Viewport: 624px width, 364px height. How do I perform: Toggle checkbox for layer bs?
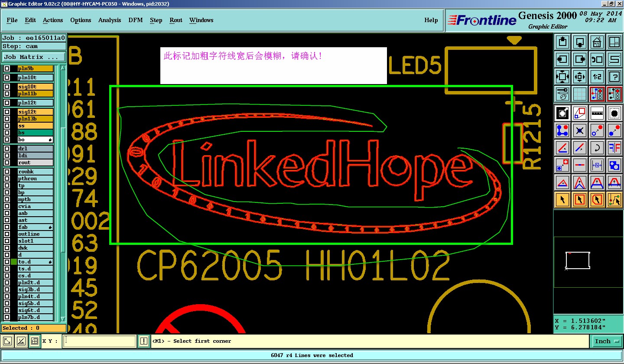(x=7, y=133)
